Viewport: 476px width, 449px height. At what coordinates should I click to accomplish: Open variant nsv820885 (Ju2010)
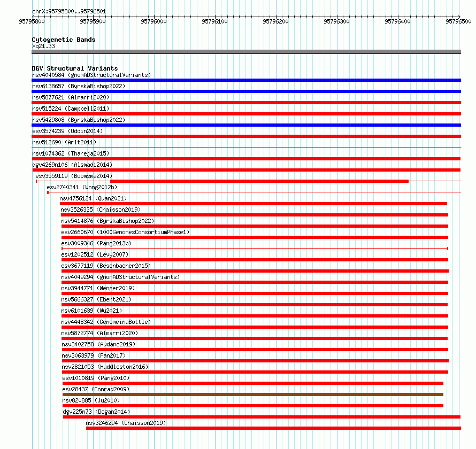(x=91, y=400)
